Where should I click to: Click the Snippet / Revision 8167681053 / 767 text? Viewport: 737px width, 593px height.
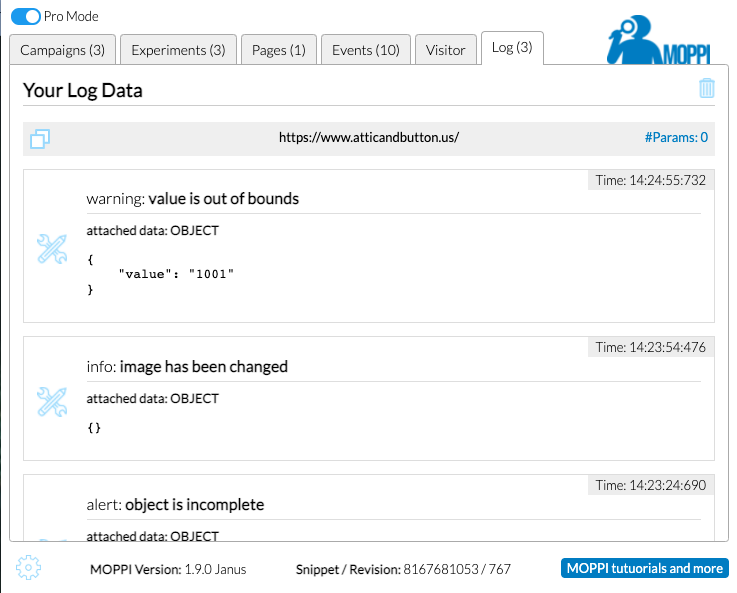coord(403,569)
